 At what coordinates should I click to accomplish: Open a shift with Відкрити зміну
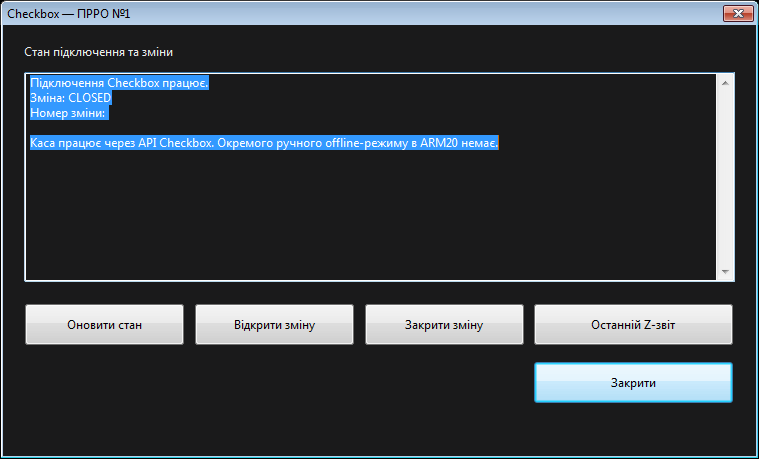point(274,324)
